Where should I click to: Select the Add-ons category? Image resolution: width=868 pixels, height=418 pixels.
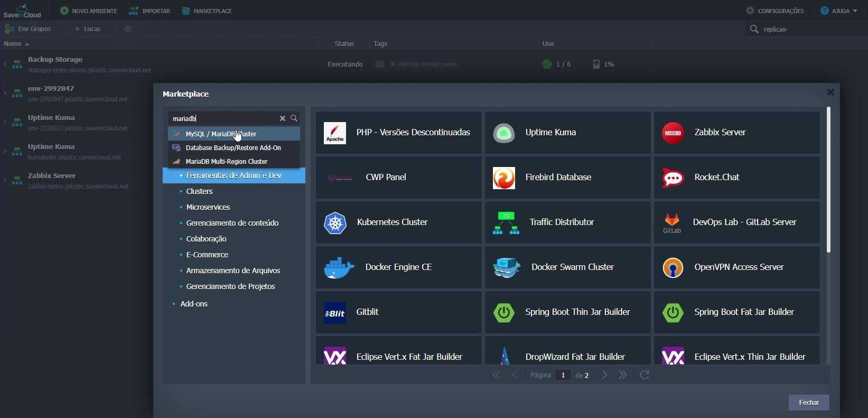194,304
